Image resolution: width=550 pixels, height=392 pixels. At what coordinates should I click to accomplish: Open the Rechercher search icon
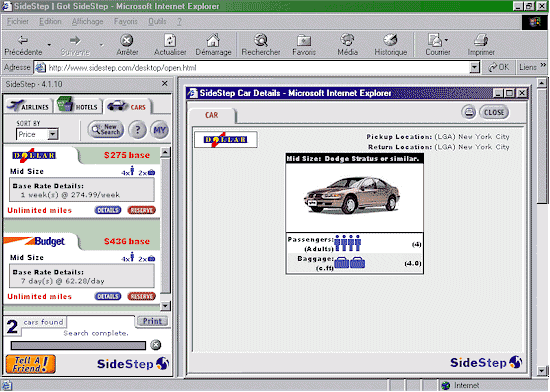(x=261, y=40)
